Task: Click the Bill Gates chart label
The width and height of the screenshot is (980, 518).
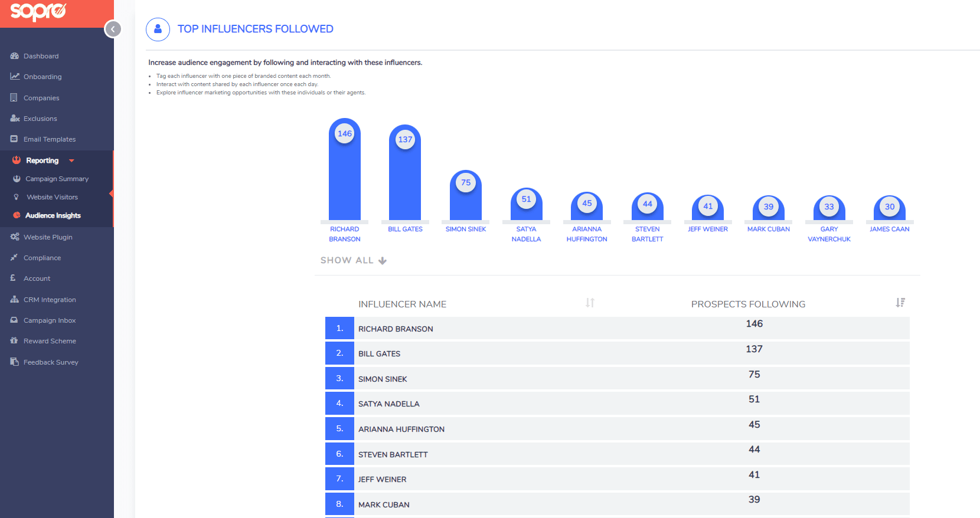Action: coord(405,229)
